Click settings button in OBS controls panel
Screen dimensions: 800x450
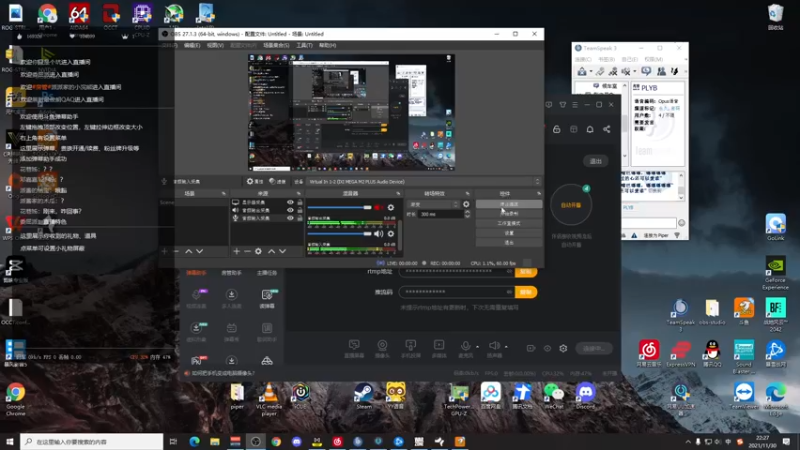(x=509, y=233)
